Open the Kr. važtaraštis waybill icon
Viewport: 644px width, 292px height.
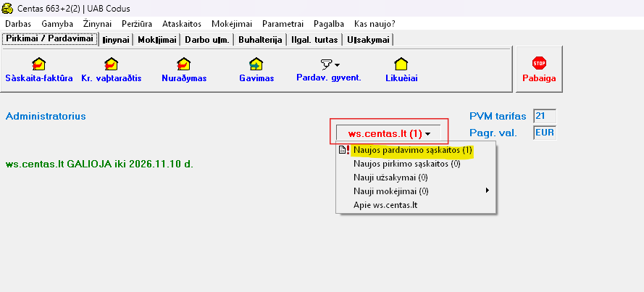tap(112, 64)
